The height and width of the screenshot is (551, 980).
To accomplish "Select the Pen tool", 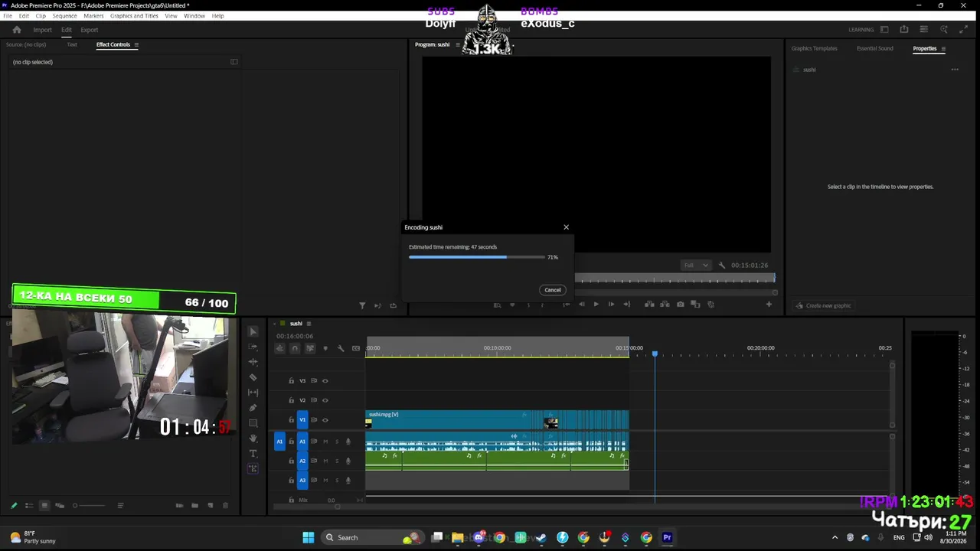I will tap(253, 408).
